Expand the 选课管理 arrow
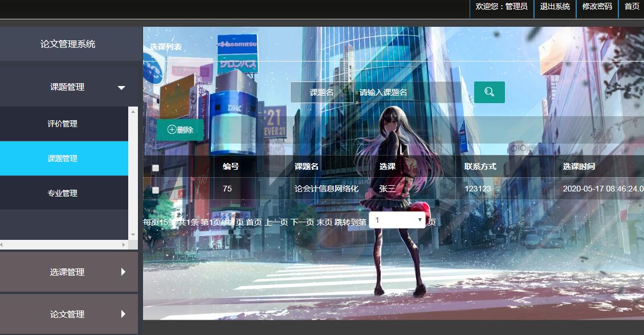644x335 pixels. pos(123,272)
